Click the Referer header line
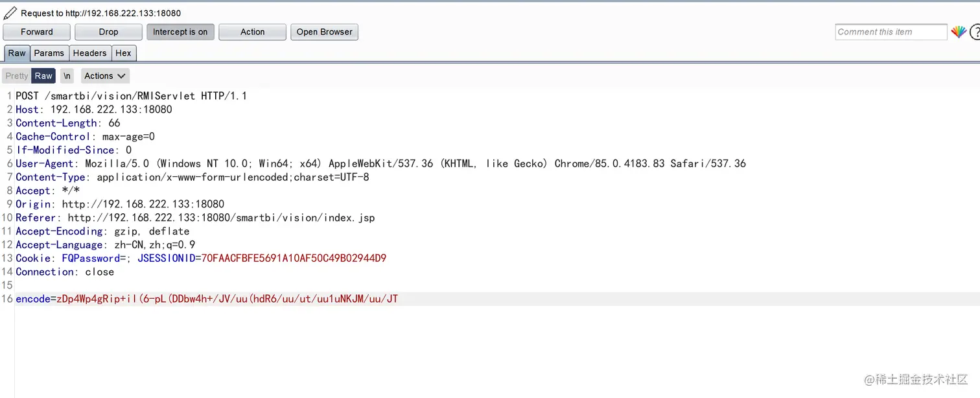This screenshot has height=398, width=980. (195, 218)
